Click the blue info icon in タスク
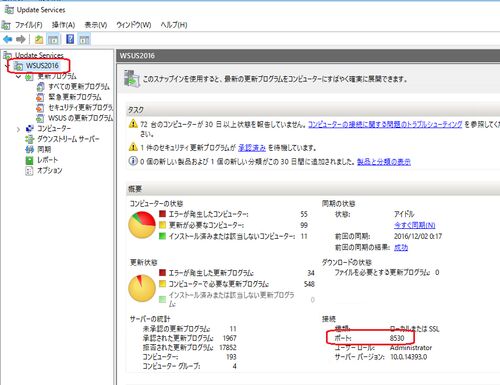The image size is (500, 385). pyautogui.click(x=133, y=161)
